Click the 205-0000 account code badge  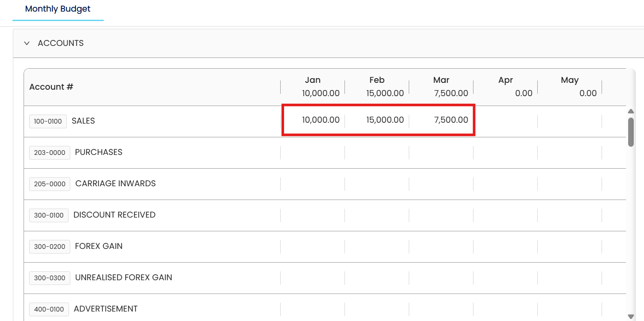coord(50,184)
